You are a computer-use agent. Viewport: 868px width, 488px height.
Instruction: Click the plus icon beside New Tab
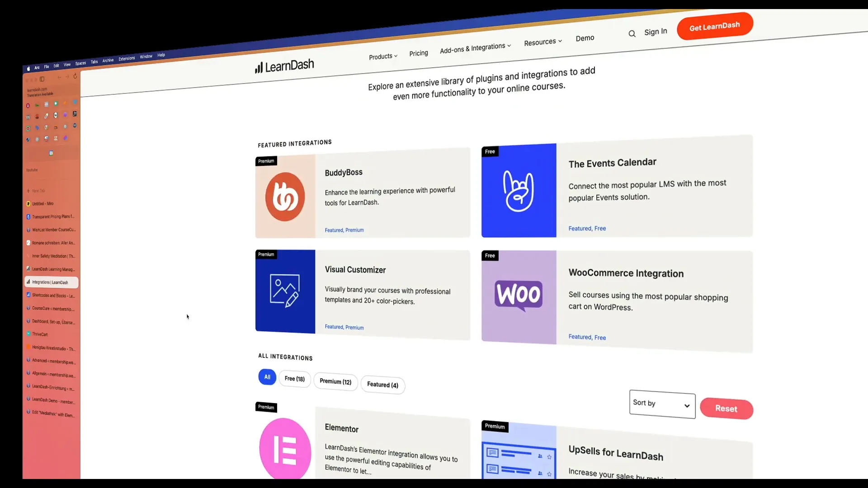click(x=28, y=191)
